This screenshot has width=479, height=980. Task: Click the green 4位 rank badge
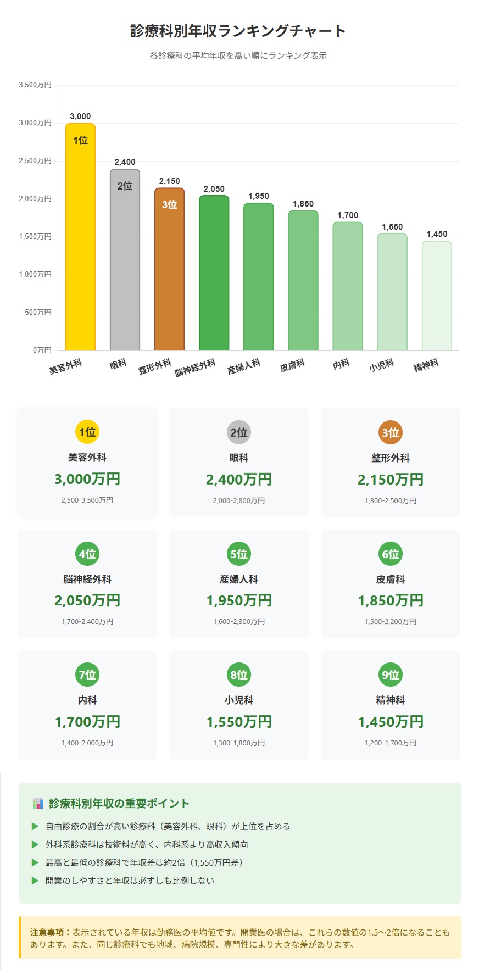87,554
